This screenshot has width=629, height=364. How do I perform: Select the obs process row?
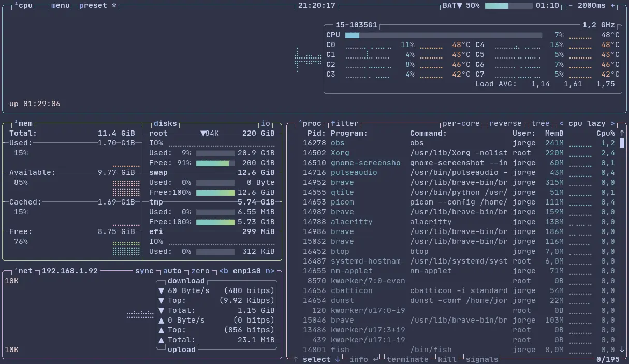[x=338, y=143]
